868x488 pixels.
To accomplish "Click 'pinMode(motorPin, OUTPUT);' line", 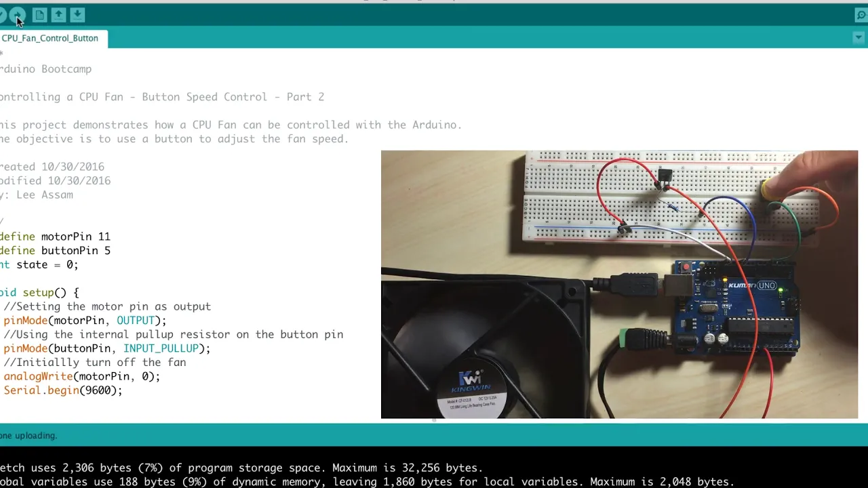I will (x=85, y=321).
